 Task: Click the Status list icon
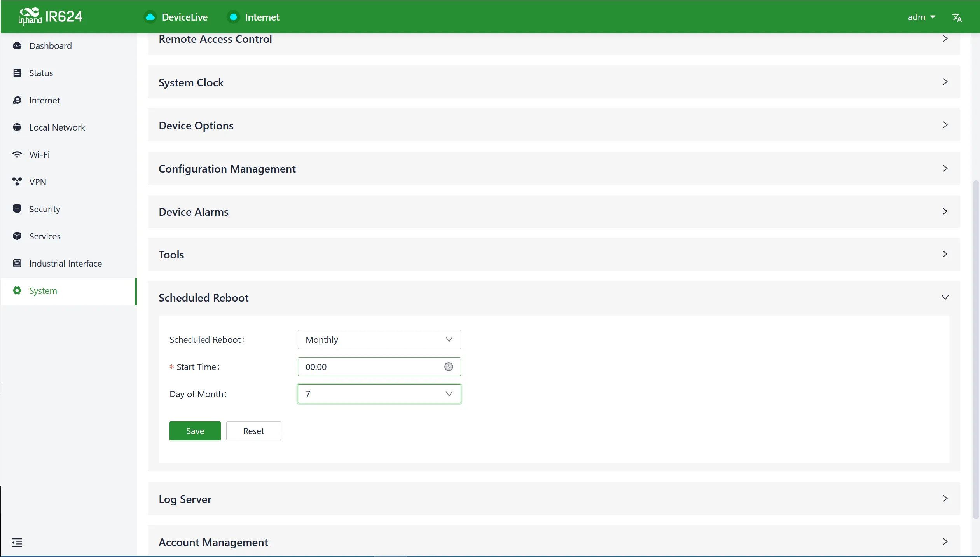click(17, 73)
